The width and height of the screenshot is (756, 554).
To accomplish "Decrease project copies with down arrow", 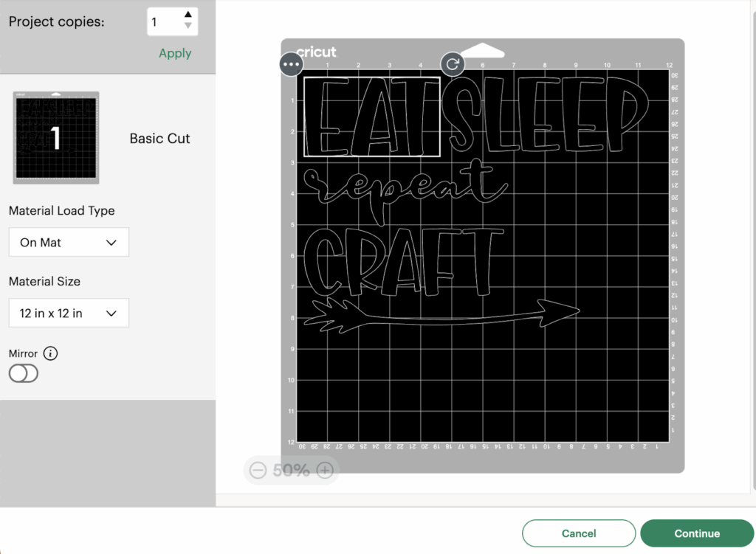I will [x=188, y=26].
